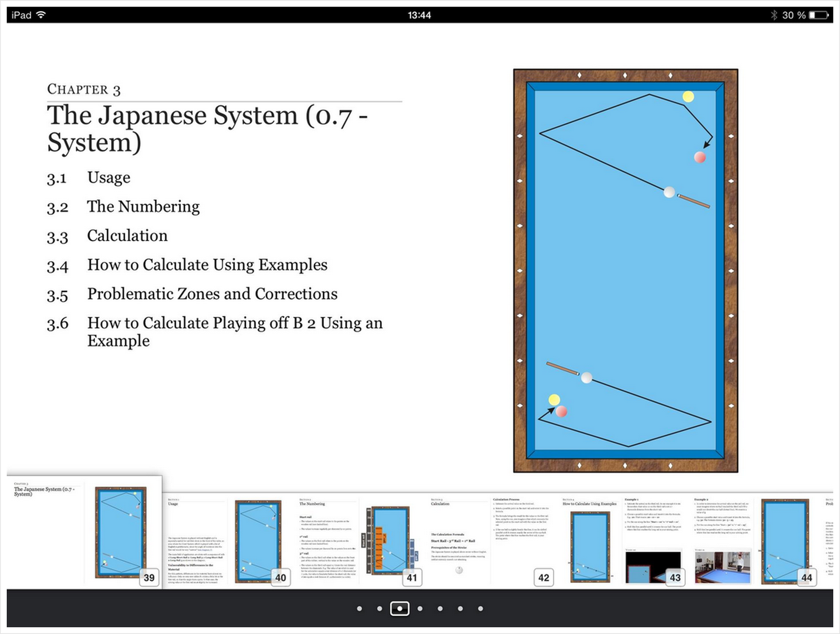Tap the battery status icon
Screen dimensions: 840x634
point(819,15)
